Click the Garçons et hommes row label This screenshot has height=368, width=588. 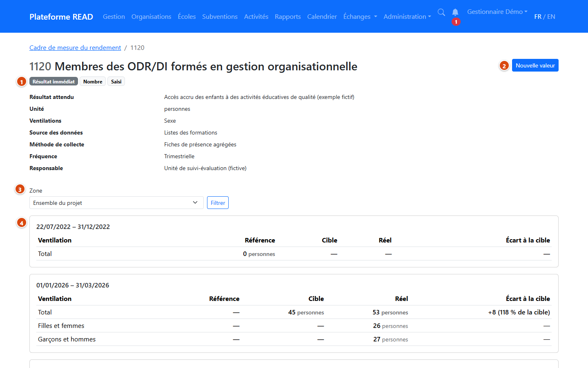pos(67,339)
